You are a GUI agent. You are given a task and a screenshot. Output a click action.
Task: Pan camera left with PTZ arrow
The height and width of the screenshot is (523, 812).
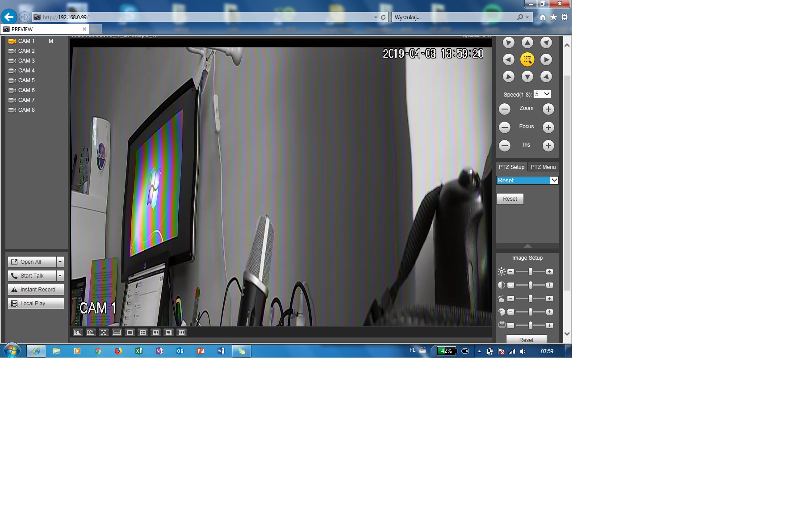click(x=508, y=59)
